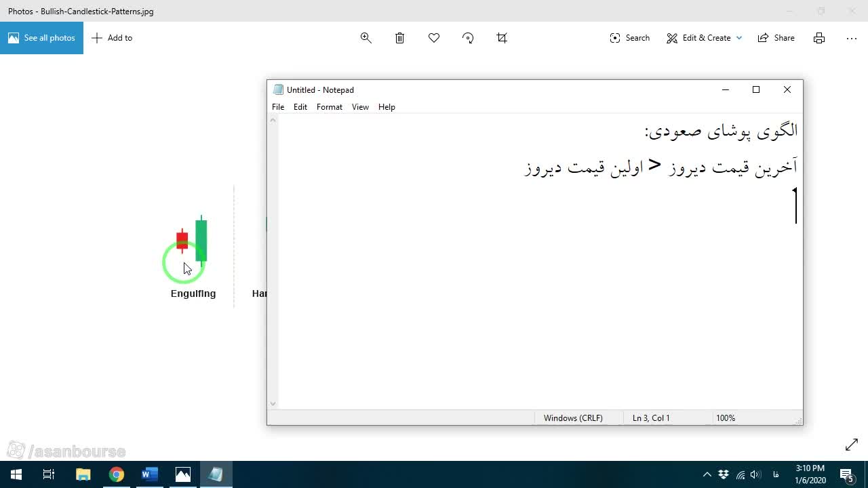The height and width of the screenshot is (488, 868).
Task: Click the Windows (CRLF) status bar entry
Action: pyautogui.click(x=573, y=418)
